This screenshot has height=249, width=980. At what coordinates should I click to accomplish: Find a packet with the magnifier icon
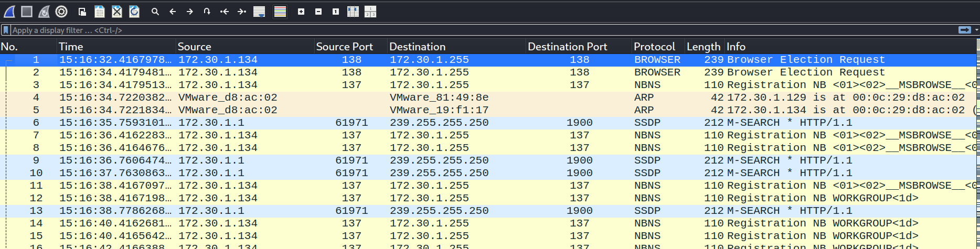click(155, 12)
